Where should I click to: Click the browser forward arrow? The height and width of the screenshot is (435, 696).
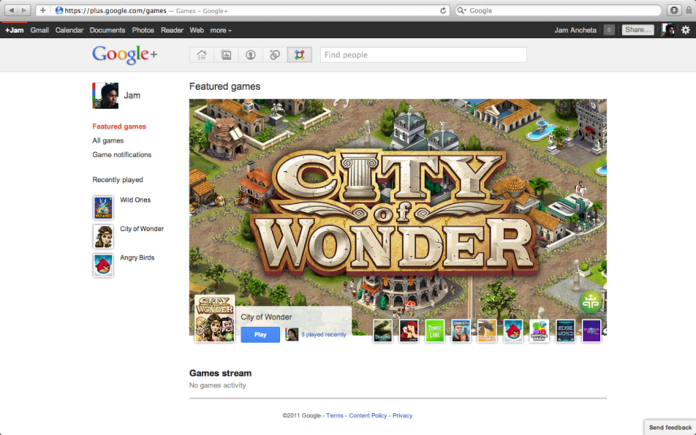click(x=24, y=10)
